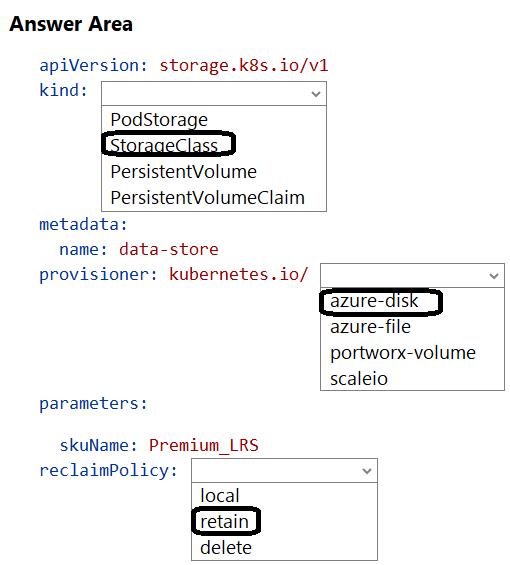Choose local reclaim policy
Image resolution: width=510 pixels, height=565 pixels.
219,495
